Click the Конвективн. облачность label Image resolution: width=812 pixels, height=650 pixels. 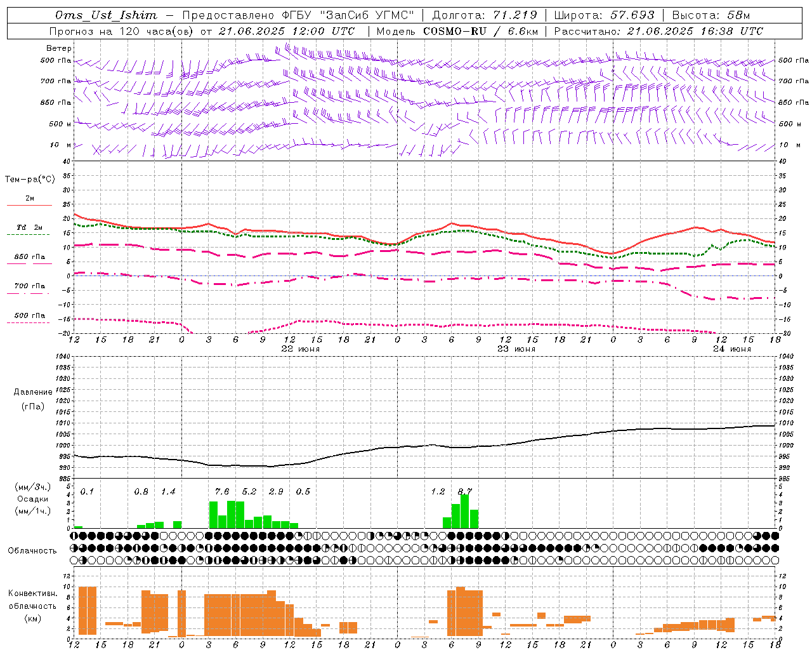(32, 600)
